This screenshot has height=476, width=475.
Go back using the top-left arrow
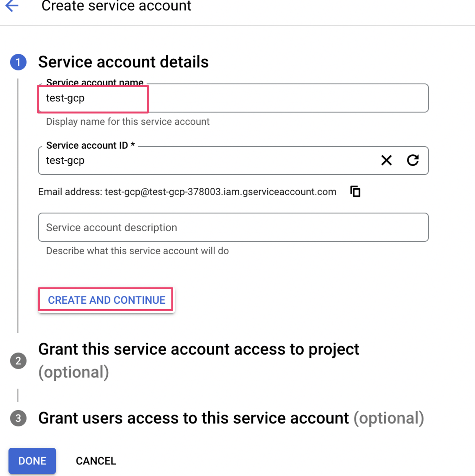(12, 6)
